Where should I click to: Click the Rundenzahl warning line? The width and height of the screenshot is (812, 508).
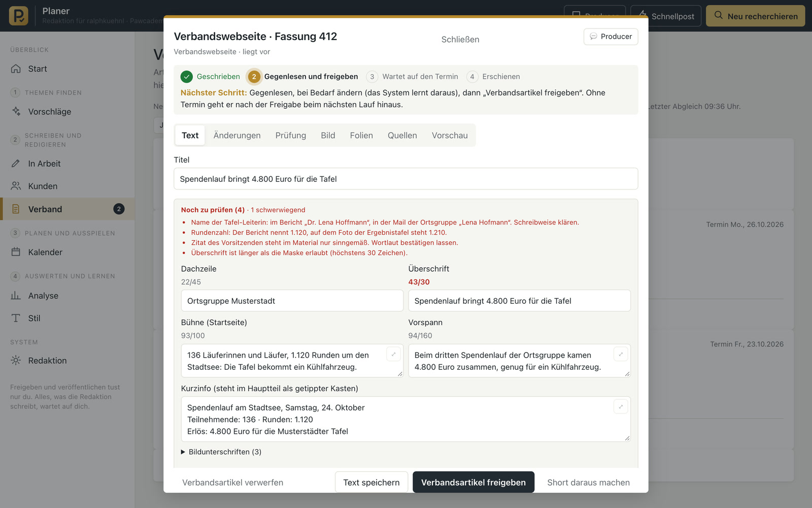point(319,232)
